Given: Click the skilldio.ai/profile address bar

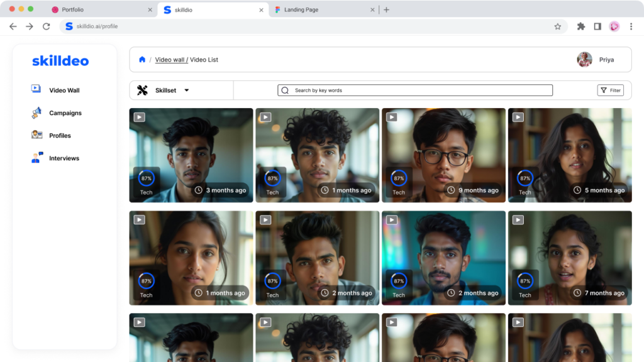Looking at the screenshot, I should [314, 26].
